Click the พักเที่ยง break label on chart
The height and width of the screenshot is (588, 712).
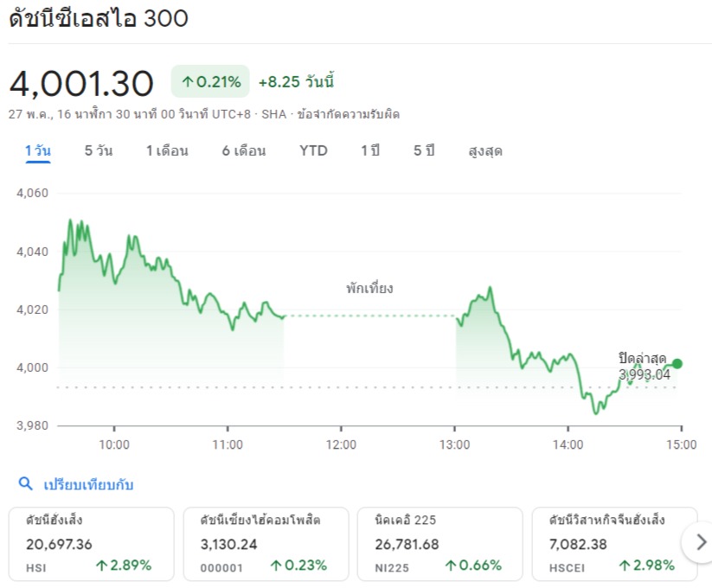[369, 289]
